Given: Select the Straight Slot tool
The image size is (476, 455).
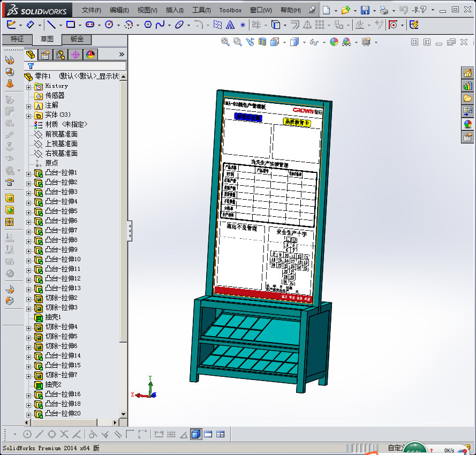Looking at the screenshot, I should (90, 25).
